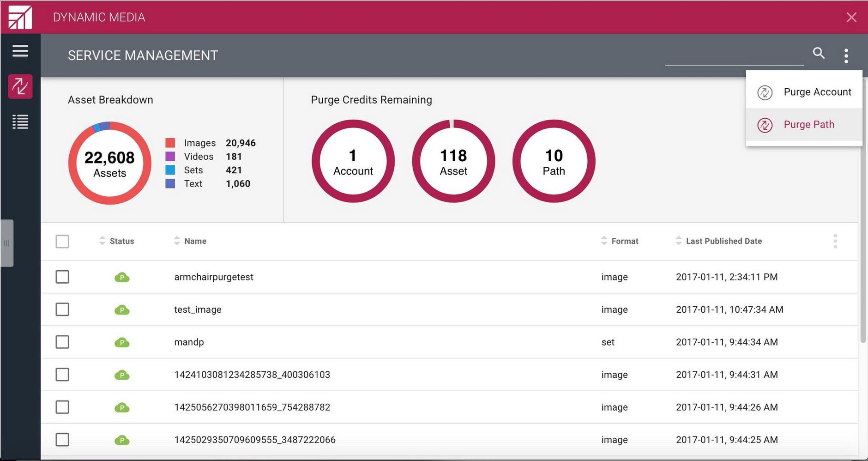Screen dimensions: 868x461
Task: Click the published status icon for test_image
Action: [122, 310]
